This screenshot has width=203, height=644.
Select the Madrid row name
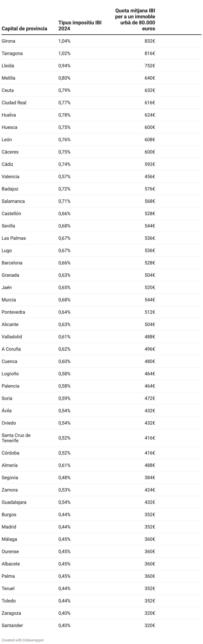[9, 527]
